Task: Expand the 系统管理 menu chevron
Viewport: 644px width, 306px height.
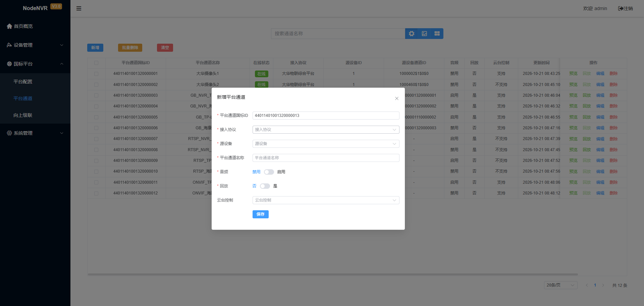Action: (62, 133)
